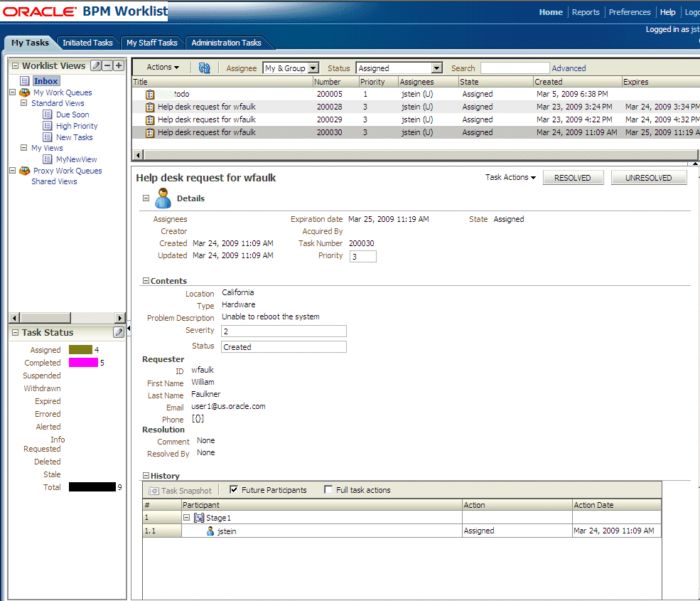This screenshot has height=601, width=700.
Task: Click the edit pencil icon in Task Status
Action: (119, 332)
